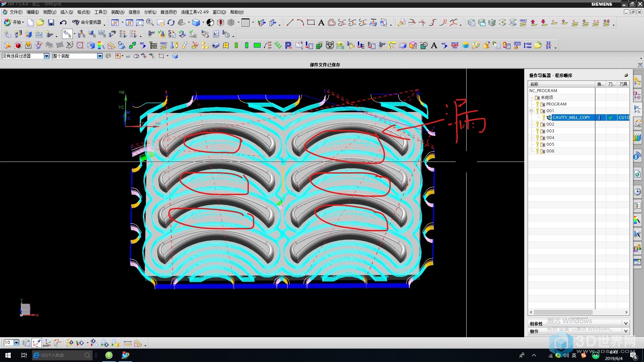Image resolution: width=644 pixels, height=362 pixels.
Task: Open the 工具(T) menu
Action: [x=101, y=12]
